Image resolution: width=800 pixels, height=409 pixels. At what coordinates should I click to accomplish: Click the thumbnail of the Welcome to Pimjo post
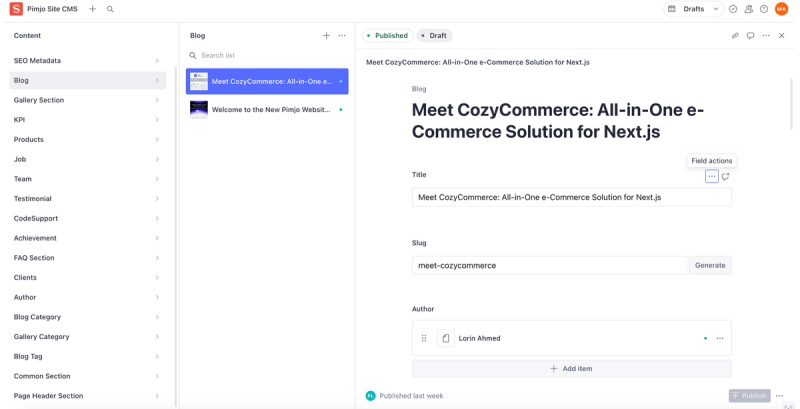click(x=199, y=110)
